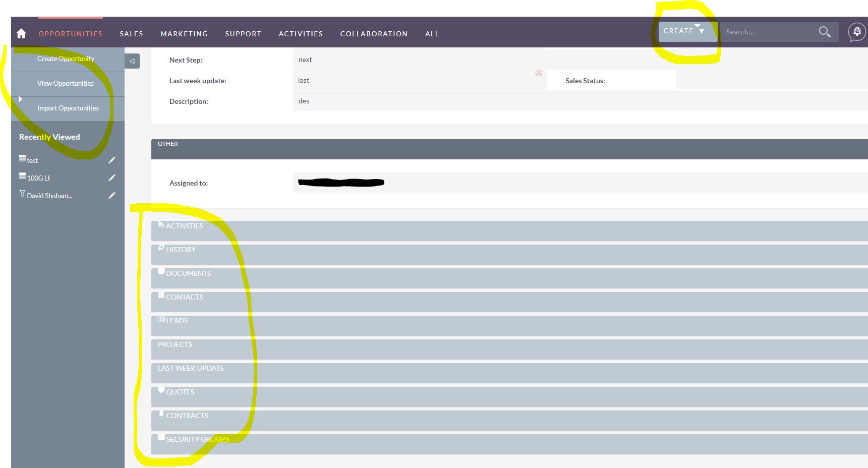
Task: Click the Last week update value "last"
Action: [304, 80]
